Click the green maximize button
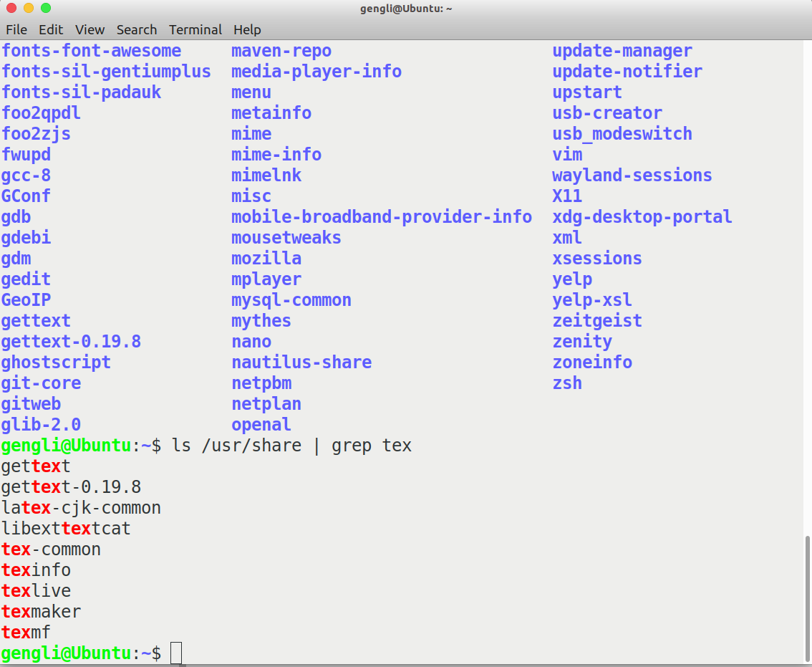The height and width of the screenshot is (667, 812). [x=45, y=8]
